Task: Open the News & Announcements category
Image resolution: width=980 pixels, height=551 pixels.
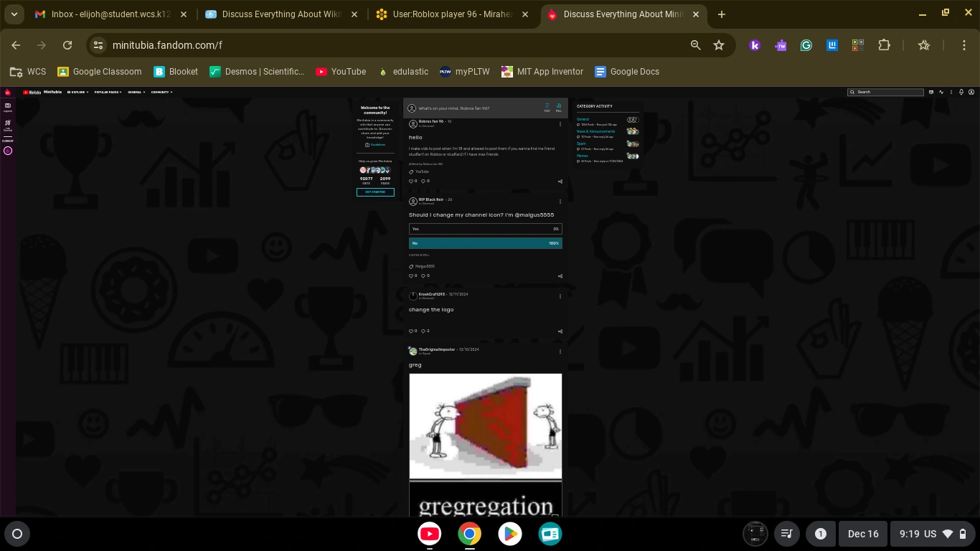Action: coord(595,131)
